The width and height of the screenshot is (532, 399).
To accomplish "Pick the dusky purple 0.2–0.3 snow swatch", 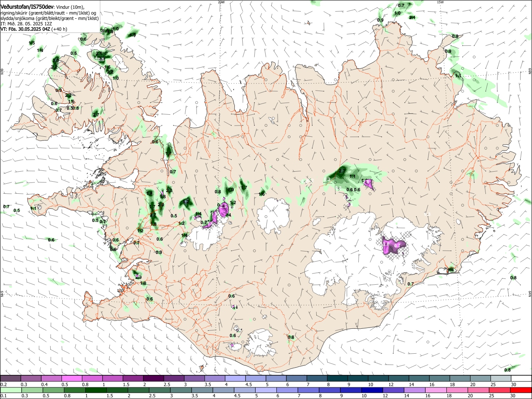I will tap(10, 379).
